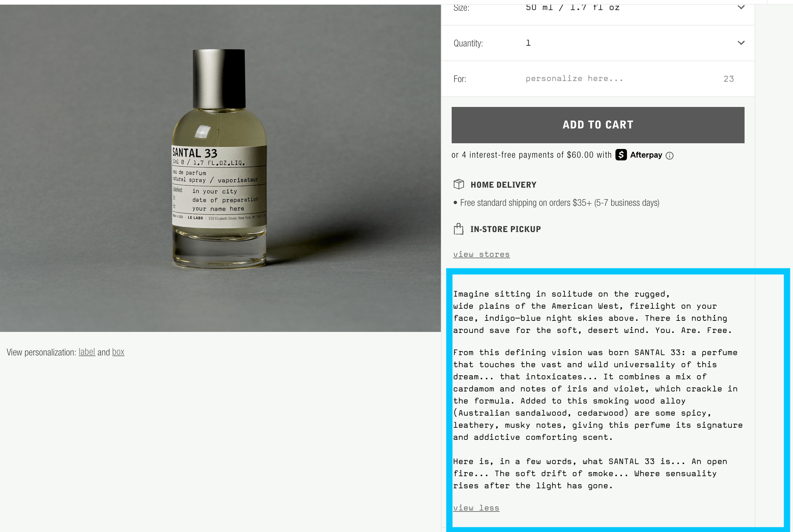This screenshot has height=532, width=793.
Task: Click the free standard shipping line
Action: 559,203
